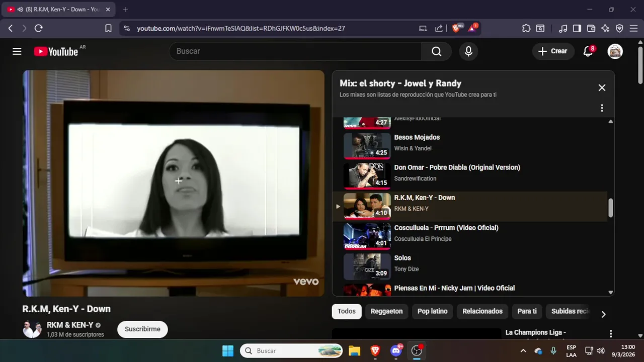The image size is (644, 362).
Task: Open RKM & KEN-Y channel avatar
Action: click(32, 329)
